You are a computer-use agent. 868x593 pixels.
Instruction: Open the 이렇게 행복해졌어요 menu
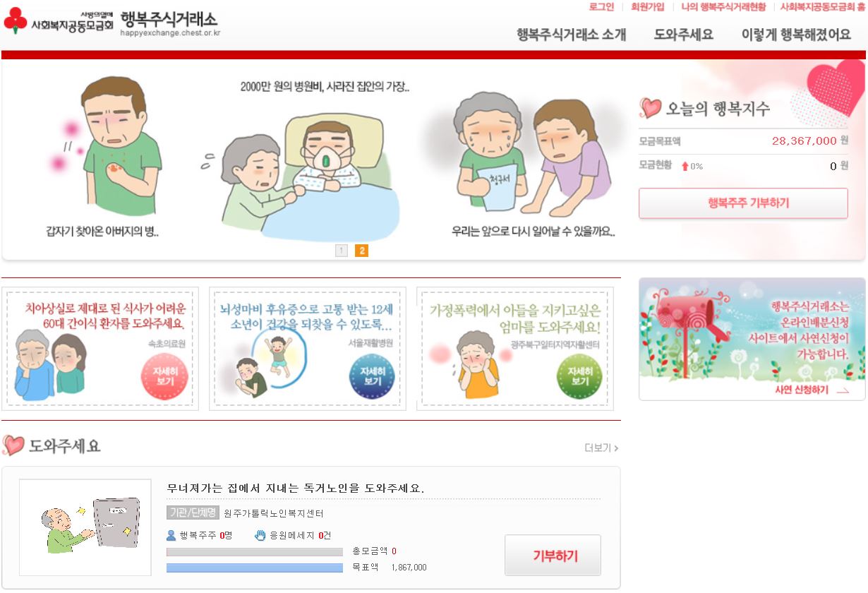pos(796,35)
